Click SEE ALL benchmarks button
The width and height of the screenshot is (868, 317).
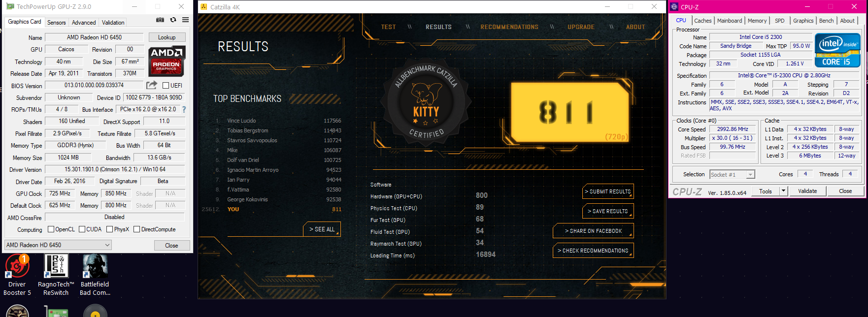pyautogui.click(x=322, y=229)
